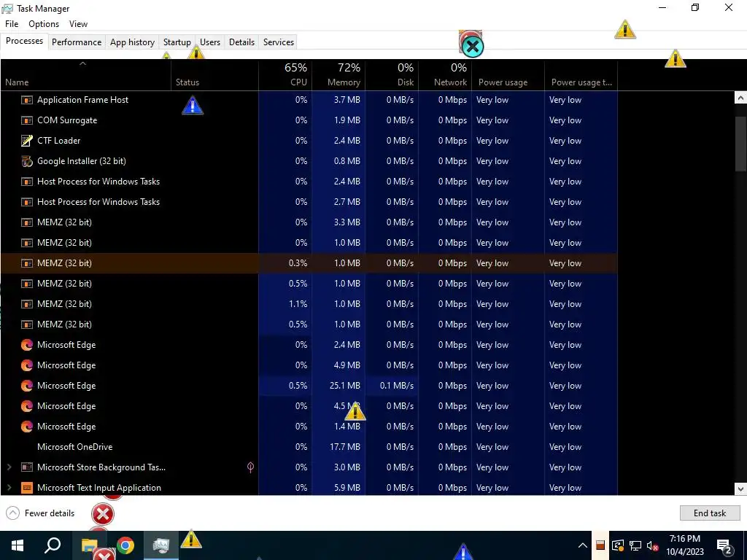The width and height of the screenshot is (747, 560).
Task: Open the Options menu
Action: (x=44, y=24)
